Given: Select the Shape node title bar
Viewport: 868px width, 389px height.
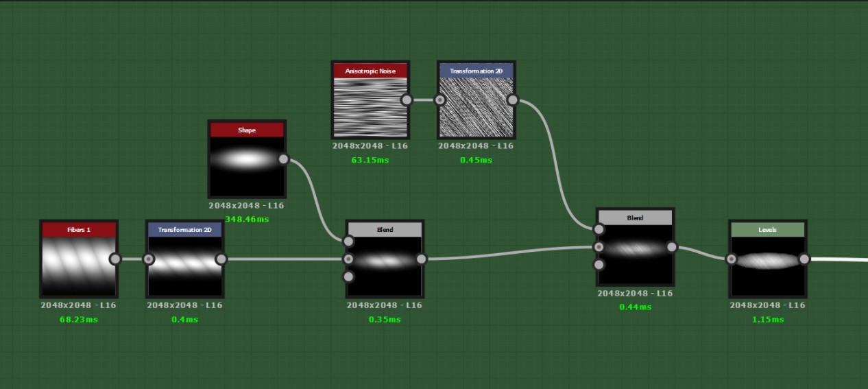Looking at the screenshot, I should [x=247, y=130].
